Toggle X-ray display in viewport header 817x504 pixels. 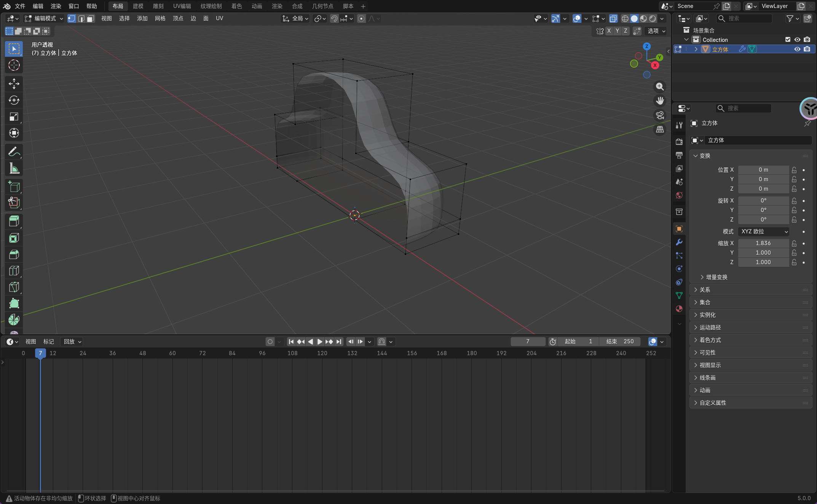(613, 19)
